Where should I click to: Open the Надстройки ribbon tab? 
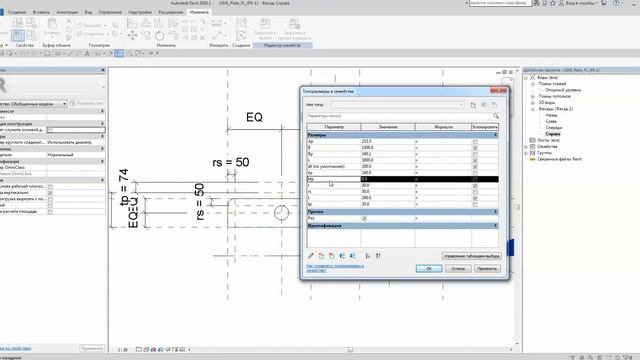tap(140, 12)
